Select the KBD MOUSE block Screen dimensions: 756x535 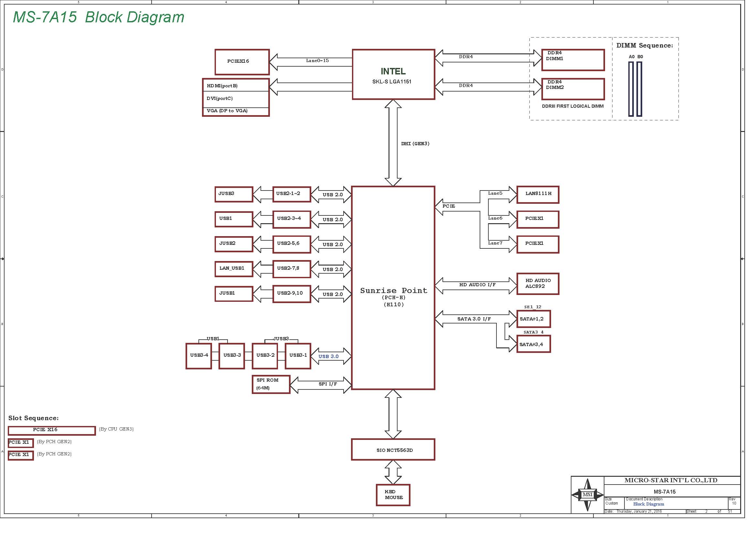393,495
